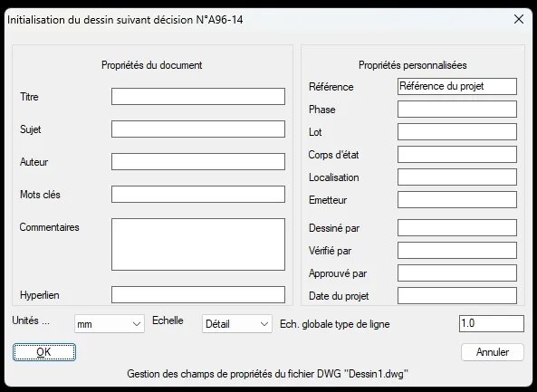537x392 pixels.
Task: Click the Titre input field
Action: [x=198, y=97]
